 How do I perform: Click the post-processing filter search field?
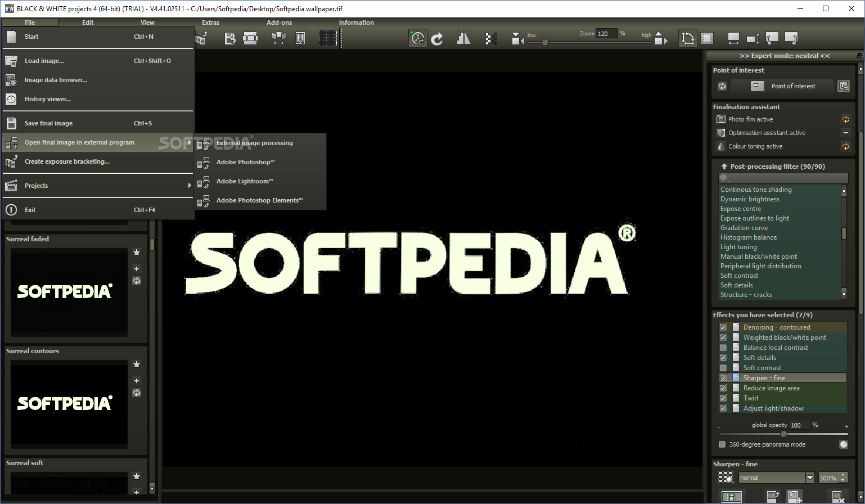[783, 178]
